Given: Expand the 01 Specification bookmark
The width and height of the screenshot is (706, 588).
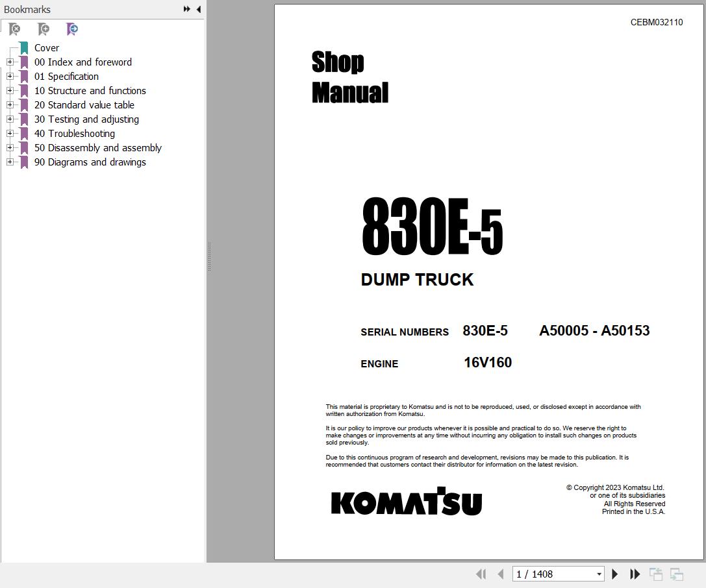Looking at the screenshot, I should [x=10, y=77].
